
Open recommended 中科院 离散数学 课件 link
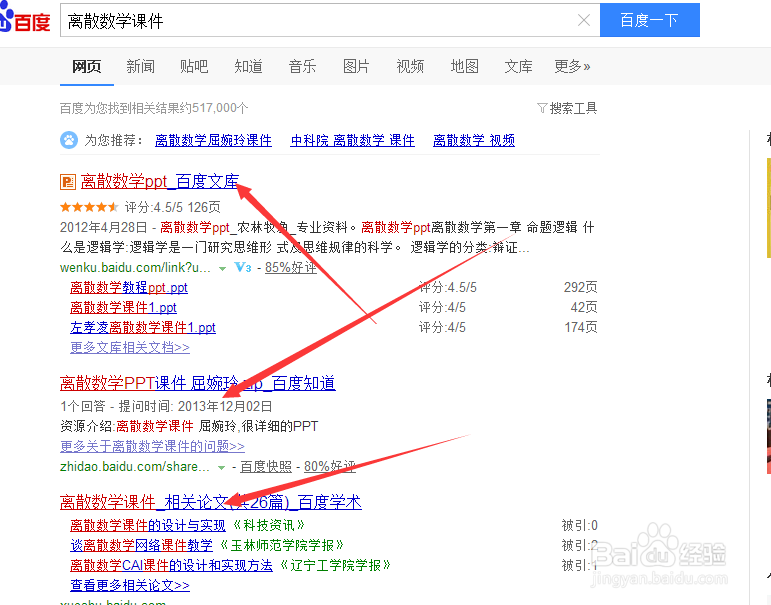pyautogui.click(x=353, y=141)
